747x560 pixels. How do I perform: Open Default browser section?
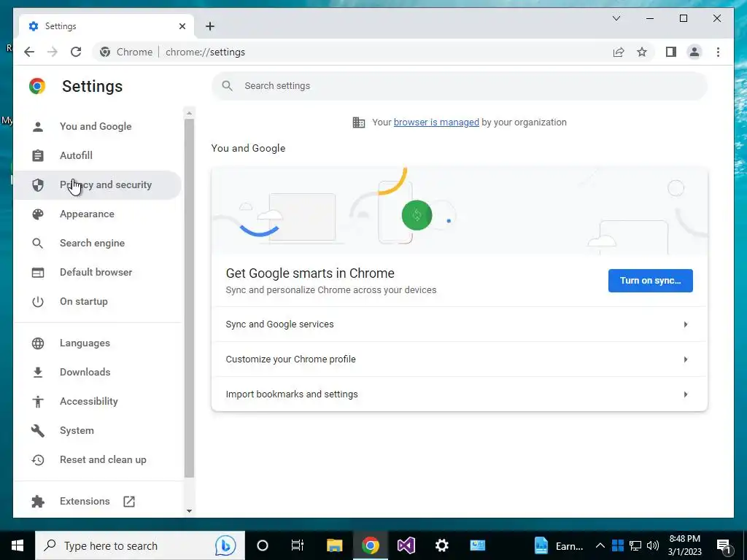tap(98, 273)
